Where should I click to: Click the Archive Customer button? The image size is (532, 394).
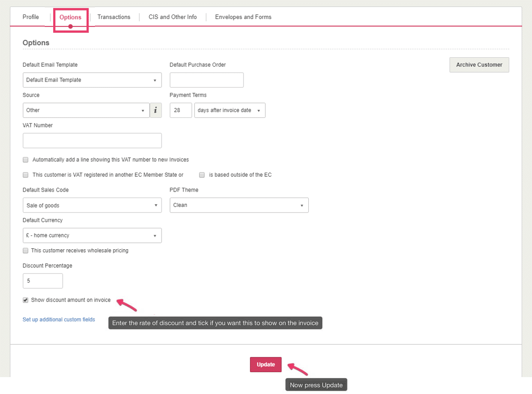tap(479, 65)
